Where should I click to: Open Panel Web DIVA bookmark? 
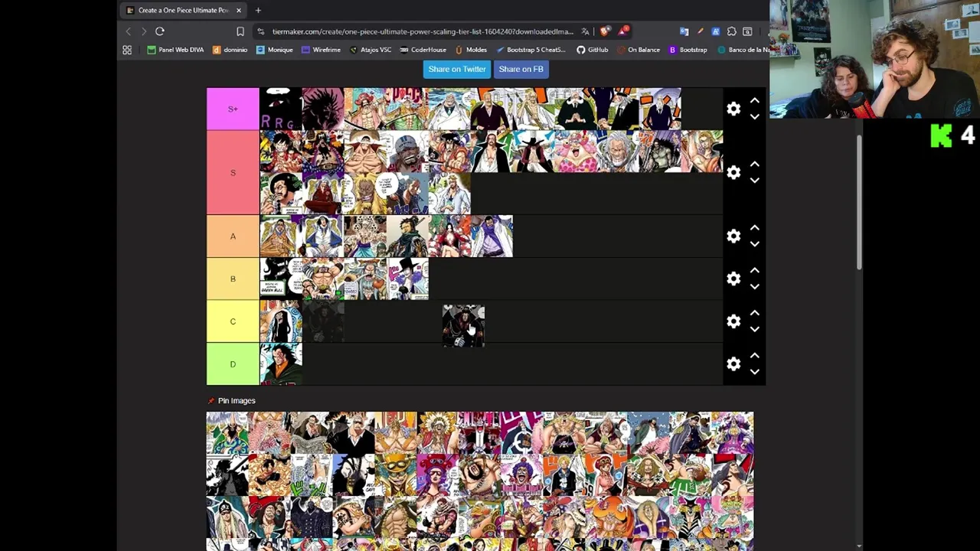click(x=175, y=50)
